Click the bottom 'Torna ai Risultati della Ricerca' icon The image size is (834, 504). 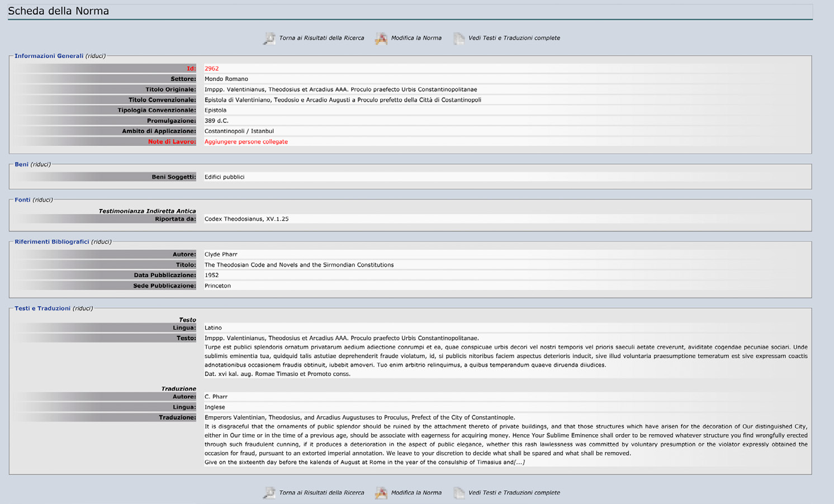point(269,493)
